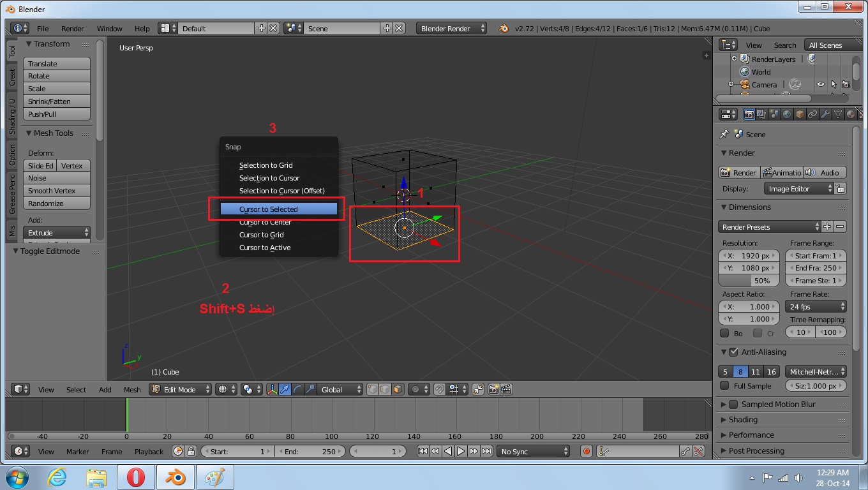Expand the RenderLayers outliner item
The image size is (868, 490).
pos(734,59)
